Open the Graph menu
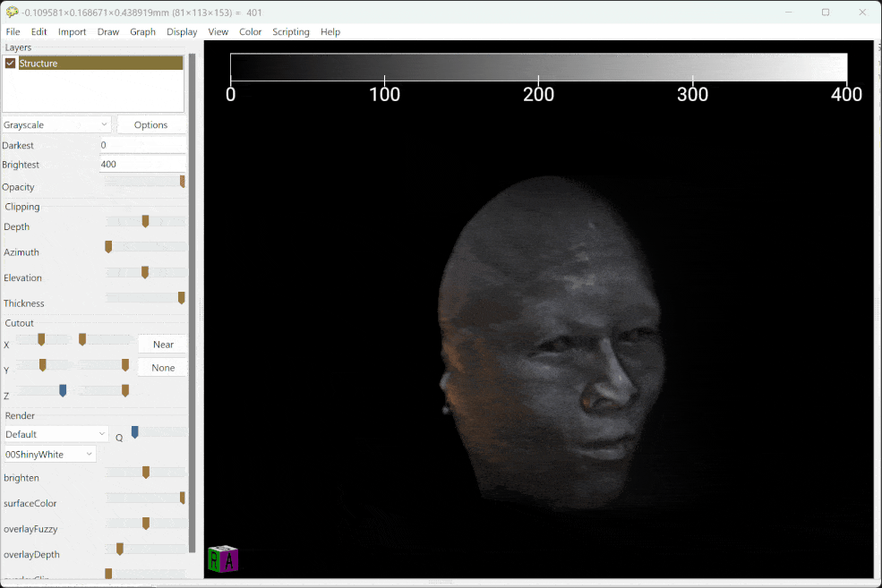The width and height of the screenshot is (882, 588). coord(143,31)
